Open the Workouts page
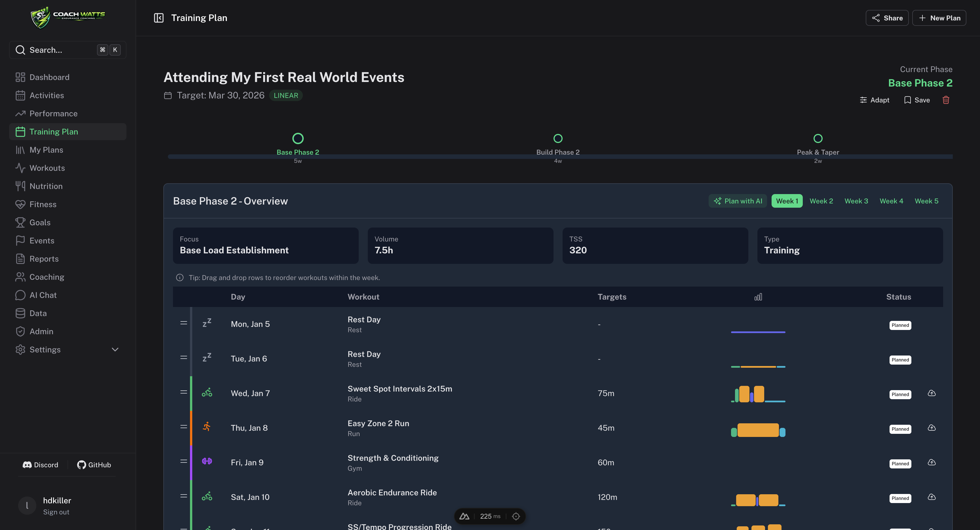This screenshot has width=980, height=530. (68, 168)
